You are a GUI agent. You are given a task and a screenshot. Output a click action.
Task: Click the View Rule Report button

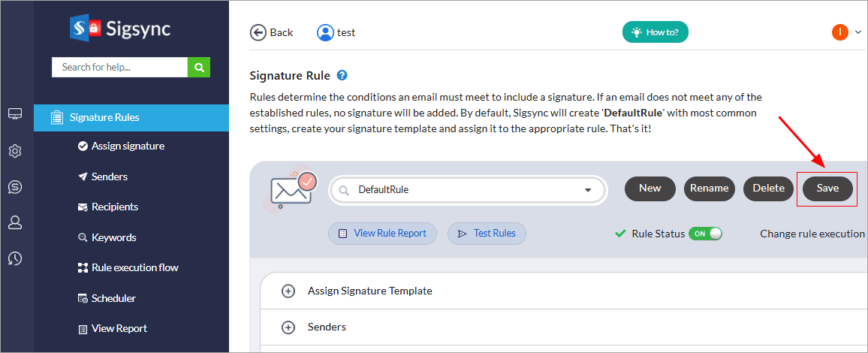point(382,234)
